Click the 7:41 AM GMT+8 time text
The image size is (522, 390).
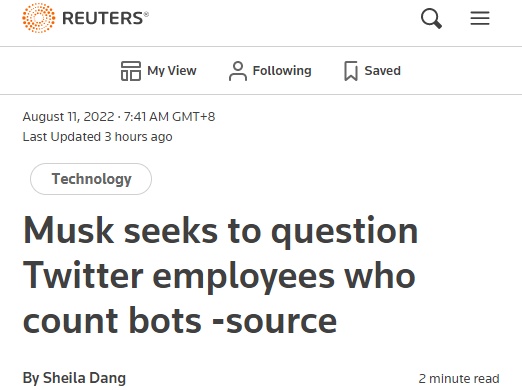pos(169,117)
